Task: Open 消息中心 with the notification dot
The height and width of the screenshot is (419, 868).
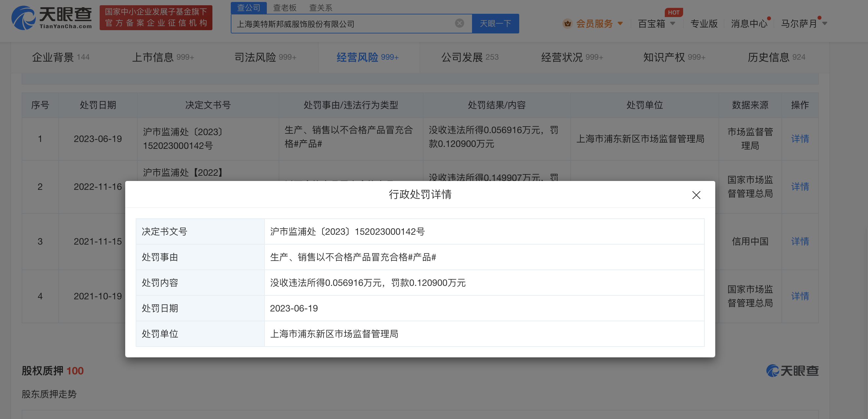Action: [x=749, y=24]
